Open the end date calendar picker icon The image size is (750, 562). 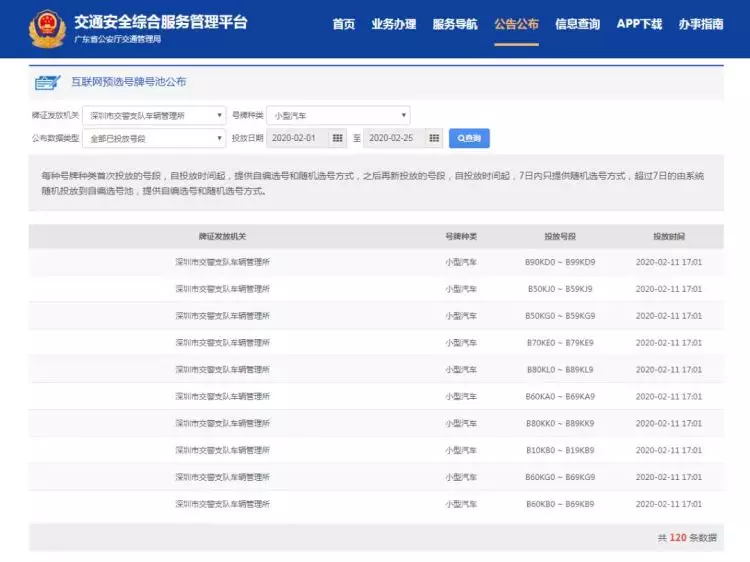tap(434, 138)
